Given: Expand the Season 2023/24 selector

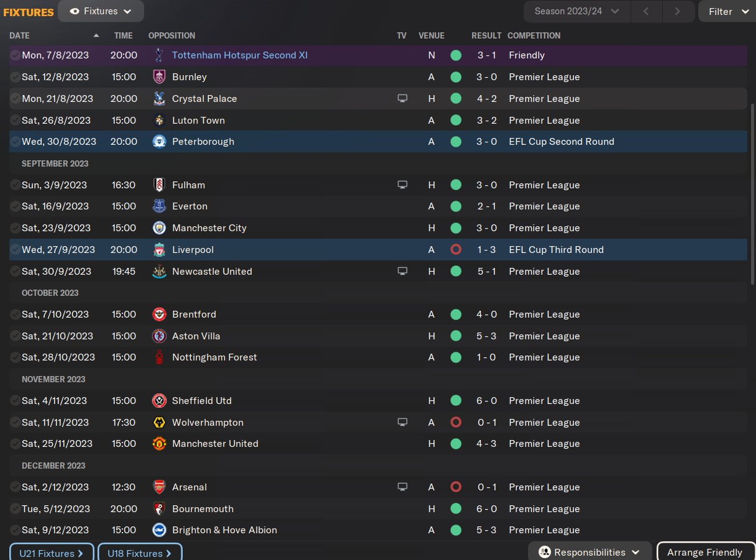Looking at the screenshot, I should [576, 11].
